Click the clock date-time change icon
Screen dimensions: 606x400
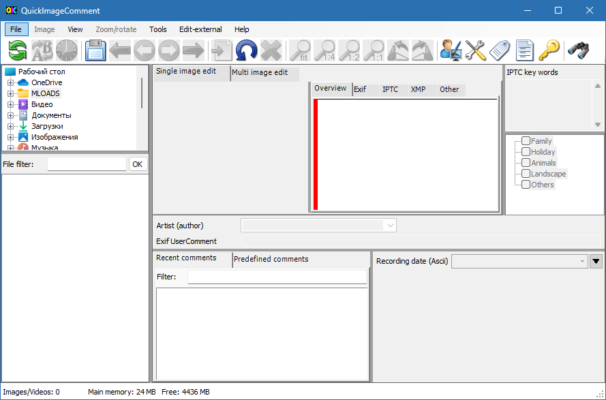tap(66, 50)
